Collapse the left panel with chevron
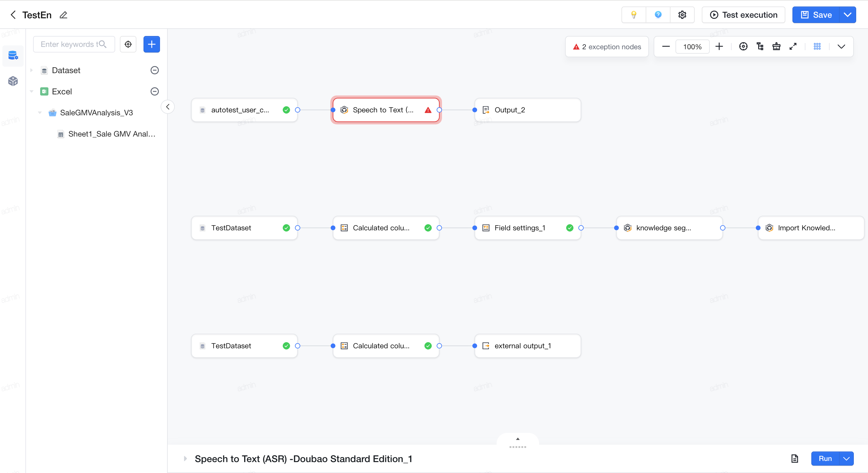Image resolution: width=868 pixels, height=473 pixels. point(167,107)
